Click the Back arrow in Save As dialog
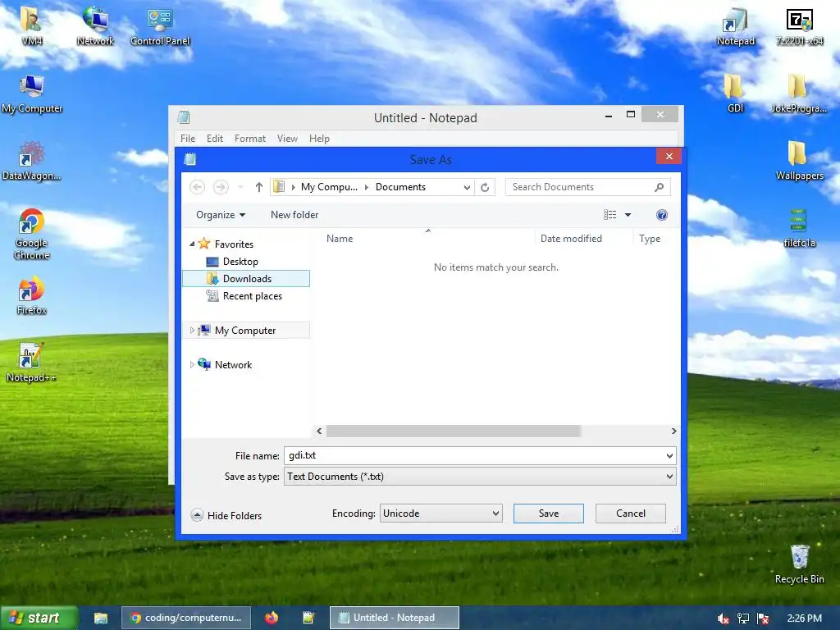This screenshot has height=630, width=840. point(197,187)
